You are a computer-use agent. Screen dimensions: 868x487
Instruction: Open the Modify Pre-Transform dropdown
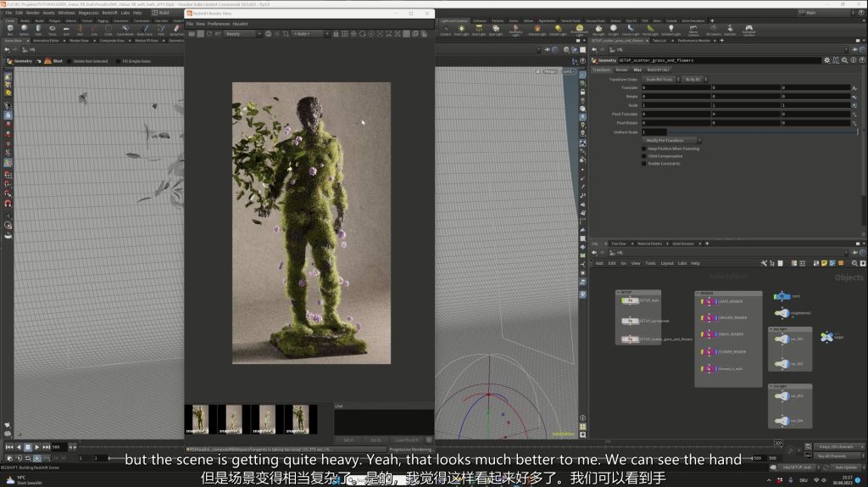(x=672, y=140)
